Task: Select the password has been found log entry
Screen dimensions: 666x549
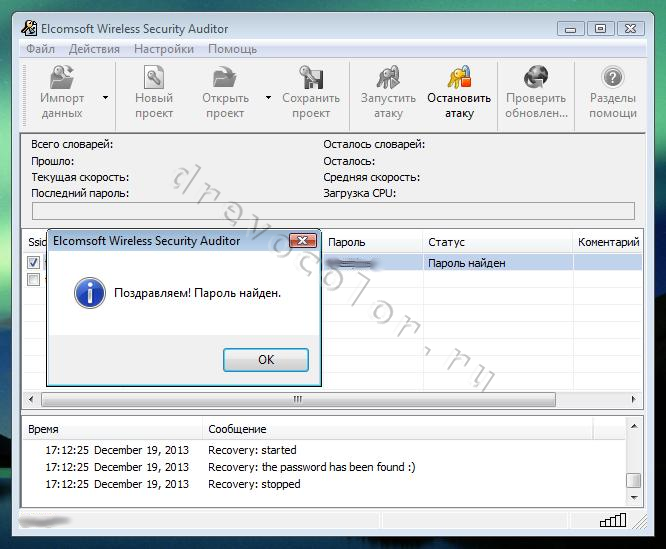Action: coord(312,467)
